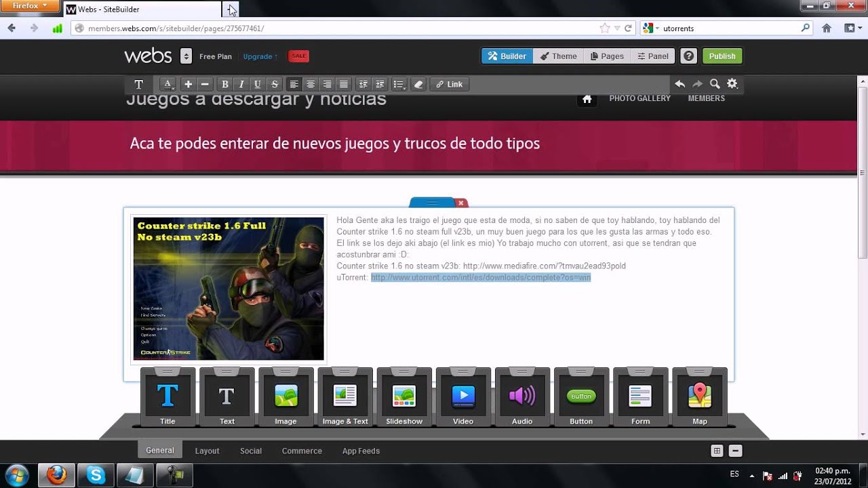Add an Image module

(x=285, y=396)
